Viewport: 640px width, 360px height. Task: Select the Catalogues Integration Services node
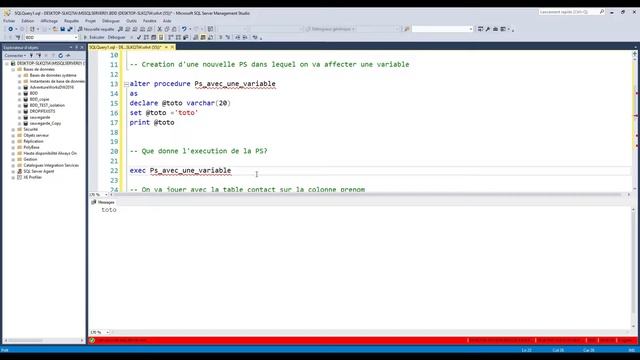click(51, 165)
